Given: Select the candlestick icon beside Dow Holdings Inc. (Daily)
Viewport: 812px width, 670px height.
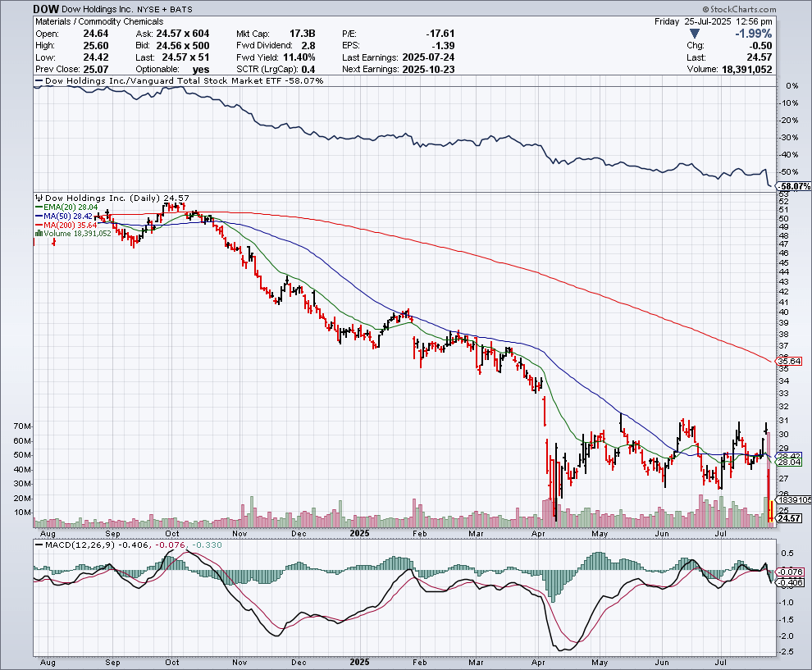Looking at the screenshot, I should click(x=39, y=198).
